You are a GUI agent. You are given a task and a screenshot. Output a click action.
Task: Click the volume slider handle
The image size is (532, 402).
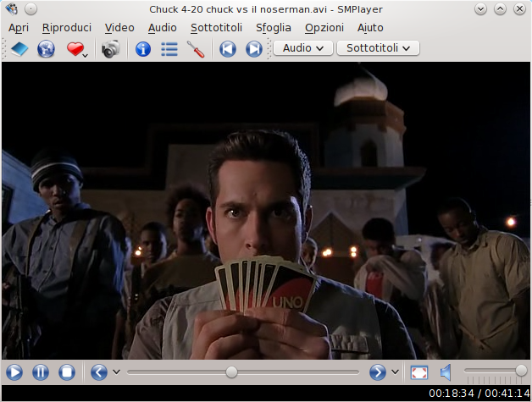[x=521, y=371]
